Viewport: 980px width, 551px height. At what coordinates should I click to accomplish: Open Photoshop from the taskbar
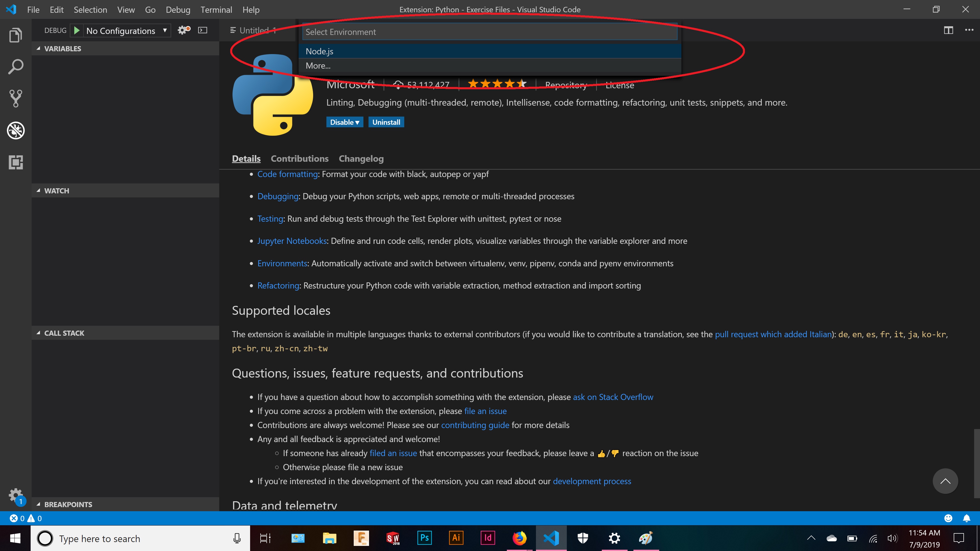[x=424, y=538]
